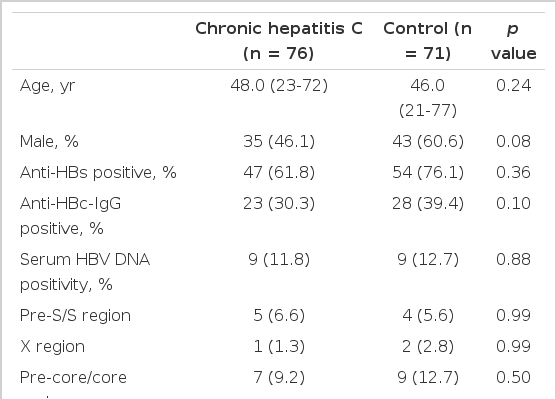Viewport: 556px width, 399px height.
Task: Click the 'Control (n = 71)' column header
Action: click(428, 41)
